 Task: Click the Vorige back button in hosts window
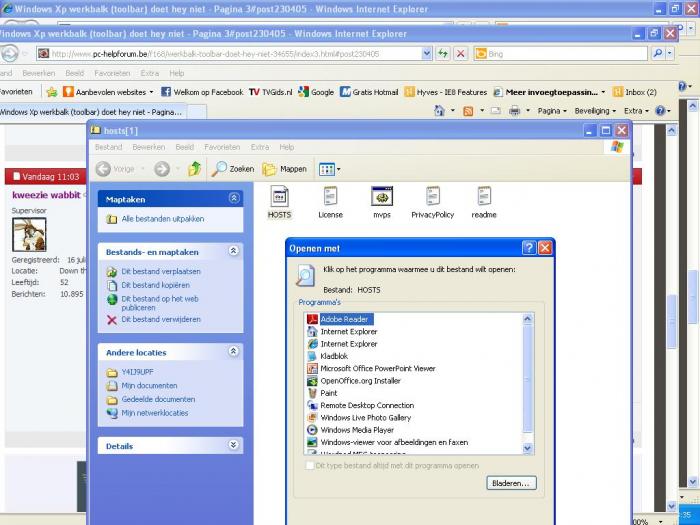tap(116, 169)
